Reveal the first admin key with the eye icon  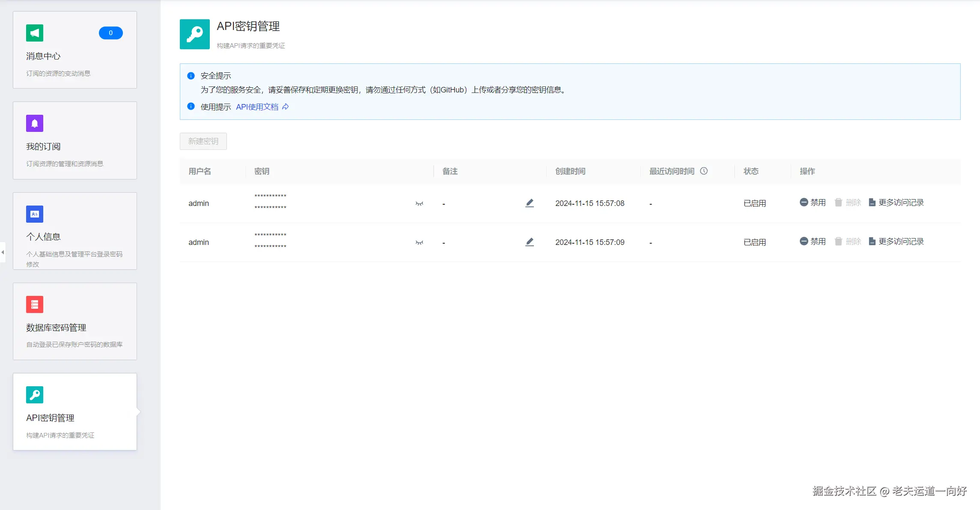click(x=419, y=204)
